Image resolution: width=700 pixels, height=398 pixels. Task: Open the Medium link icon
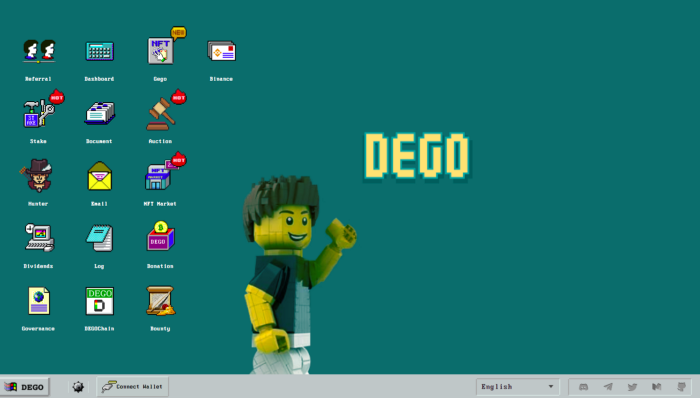[x=657, y=387]
